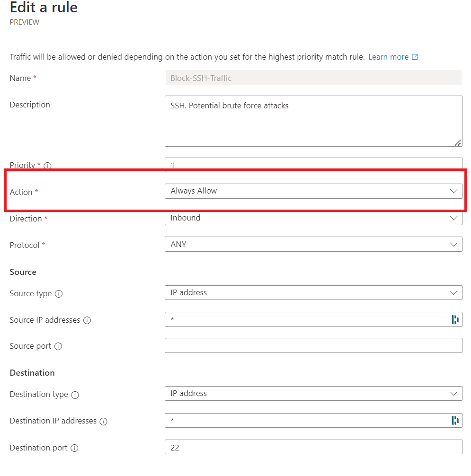Click the PREVIEW label under the title
The height and width of the screenshot is (476, 471).
tap(24, 22)
